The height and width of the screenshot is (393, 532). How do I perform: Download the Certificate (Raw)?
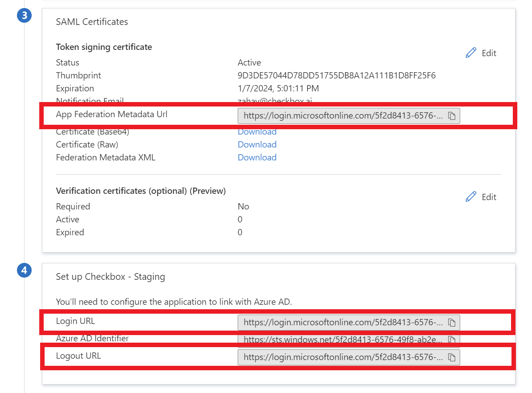pyautogui.click(x=257, y=144)
